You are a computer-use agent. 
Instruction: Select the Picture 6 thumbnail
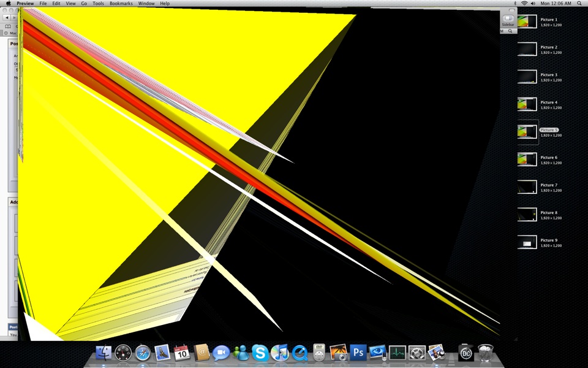pyautogui.click(x=527, y=159)
